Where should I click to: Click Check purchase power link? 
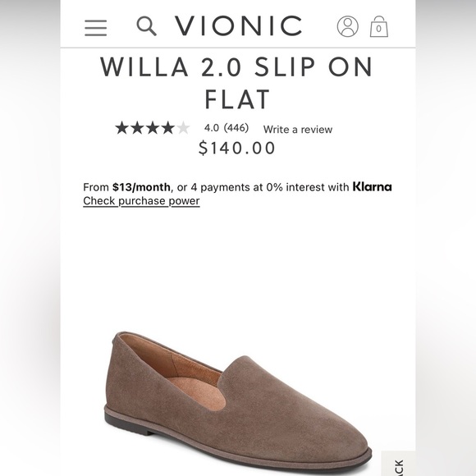[x=141, y=201]
